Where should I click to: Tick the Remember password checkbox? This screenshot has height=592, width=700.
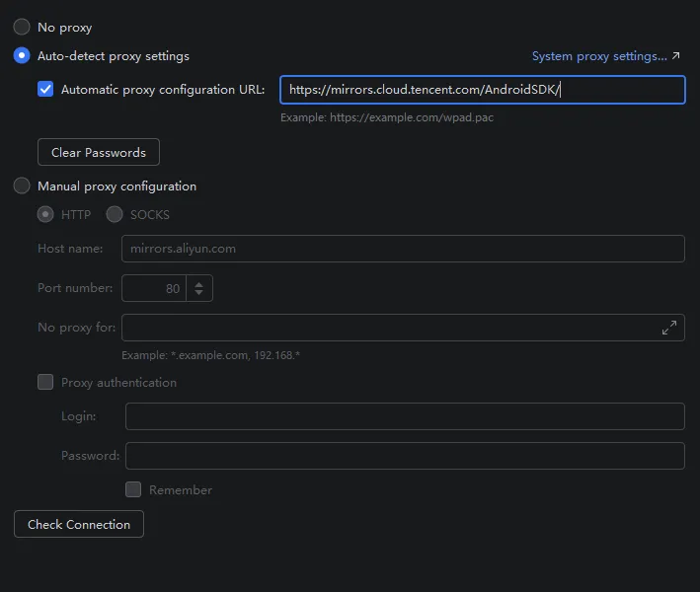click(x=133, y=489)
